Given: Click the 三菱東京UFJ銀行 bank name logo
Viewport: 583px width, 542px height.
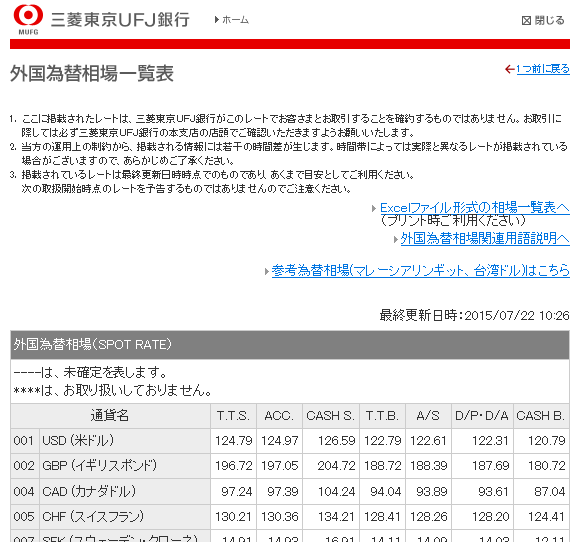Looking at the screenshot, I should (x=120, y=20).
